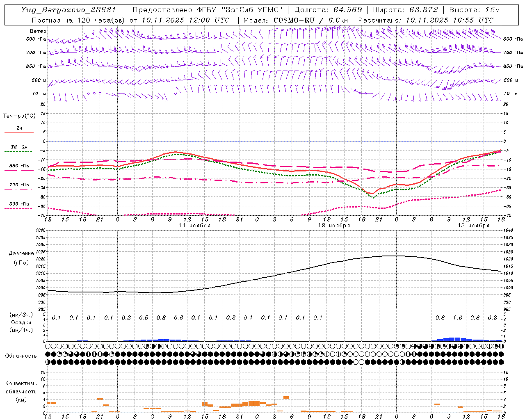Click the (км) unit under convective cloudiness
The width and height of the screenshot is (525, 420).
21,400
